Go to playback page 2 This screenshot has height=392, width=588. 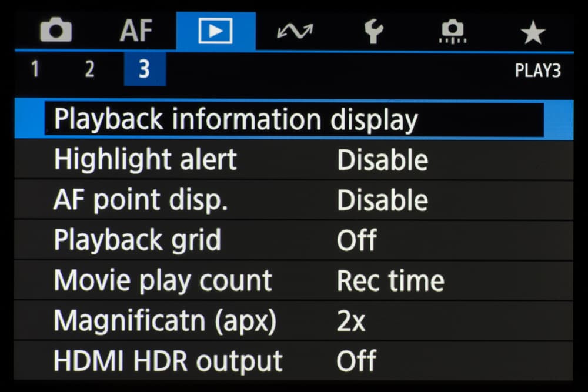point(89,70)
